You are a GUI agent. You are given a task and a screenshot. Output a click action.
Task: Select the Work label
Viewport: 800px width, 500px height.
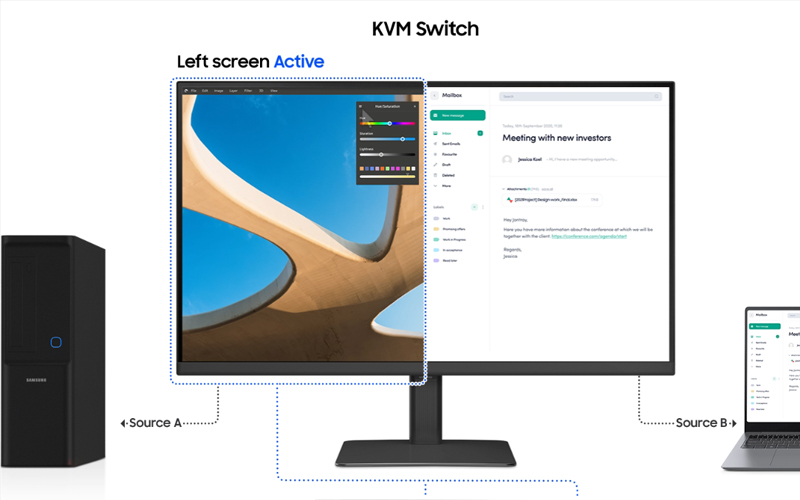tap(442, 218)
